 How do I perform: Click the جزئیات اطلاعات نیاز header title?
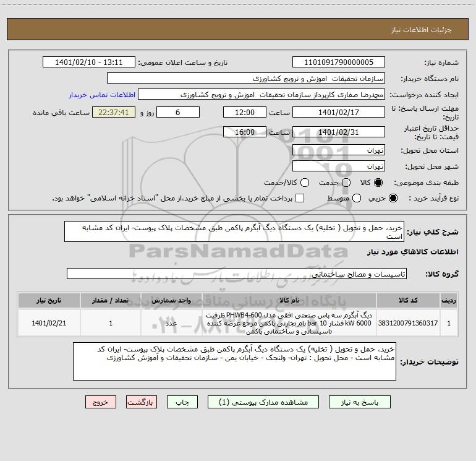[x=422, y=30]
